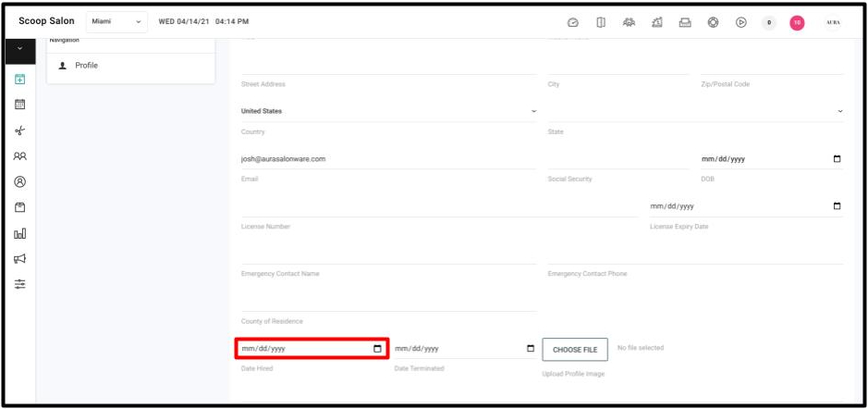The image size is (868, 409).
Task: Open Date Hired calendar picker icon
Action: tap(377, 349)
